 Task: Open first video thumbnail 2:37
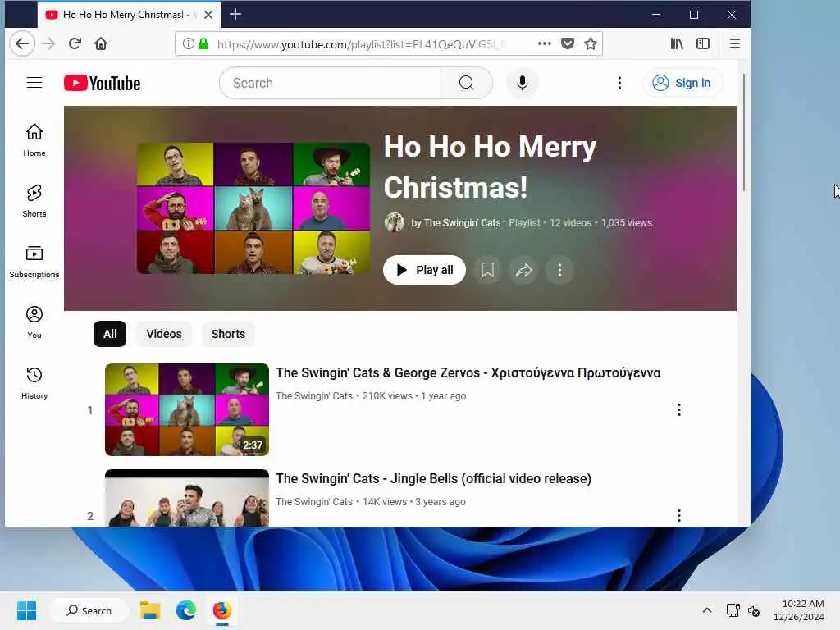click(x=187, y=410)
